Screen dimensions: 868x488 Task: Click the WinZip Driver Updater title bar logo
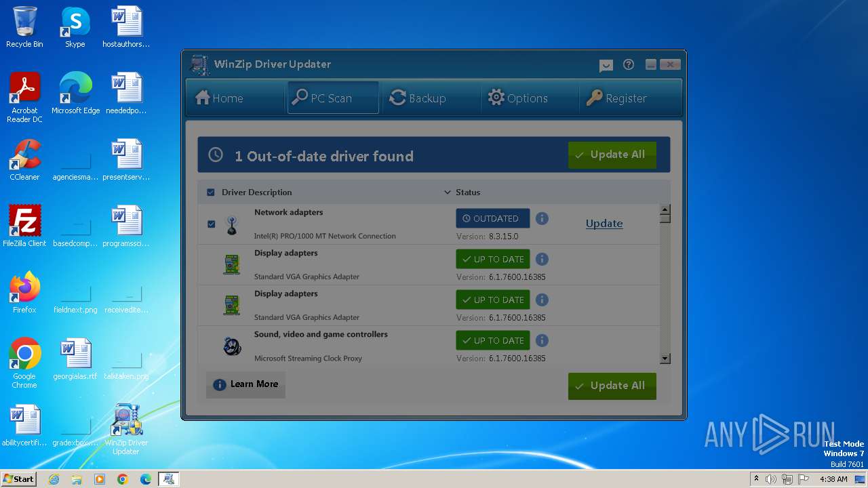pyautogui.click(x=199, y=64)
